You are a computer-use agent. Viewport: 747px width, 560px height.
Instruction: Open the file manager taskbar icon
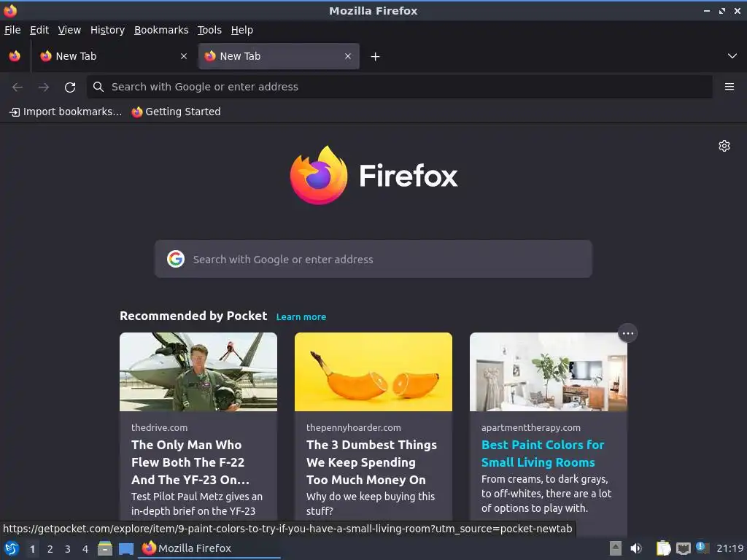pos(105,548)
